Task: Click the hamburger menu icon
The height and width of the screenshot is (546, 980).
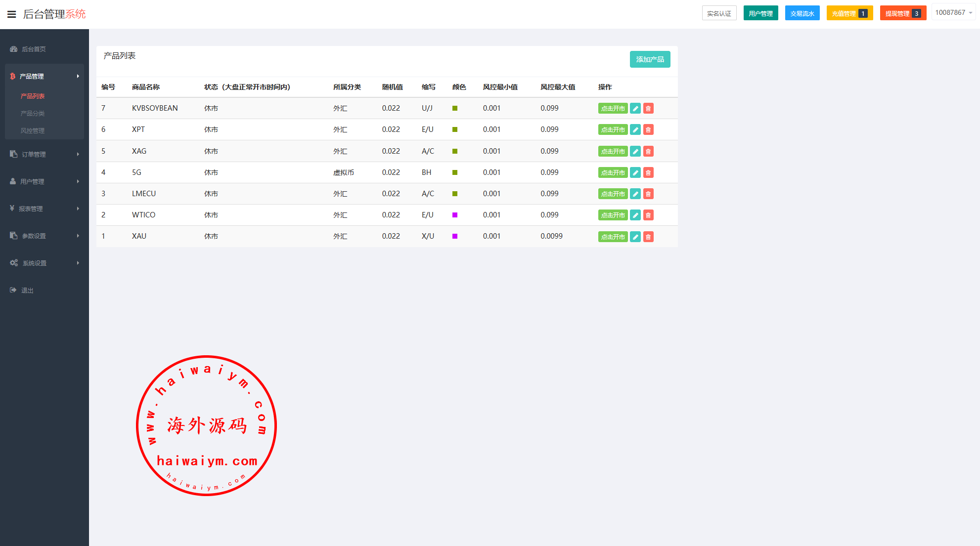Action: click(12, 14)
